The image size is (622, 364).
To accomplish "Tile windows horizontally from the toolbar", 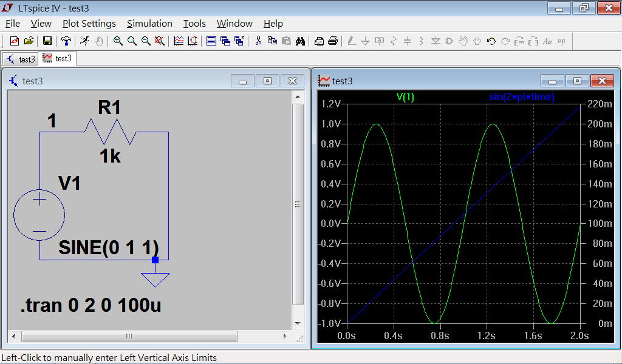I will click(x=211, y=41).
